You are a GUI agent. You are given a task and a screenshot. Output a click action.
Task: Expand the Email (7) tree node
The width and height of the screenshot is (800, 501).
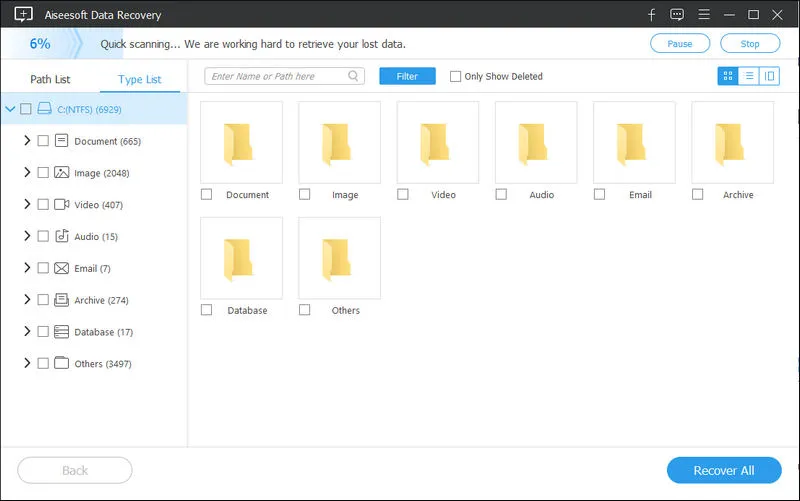27,267
